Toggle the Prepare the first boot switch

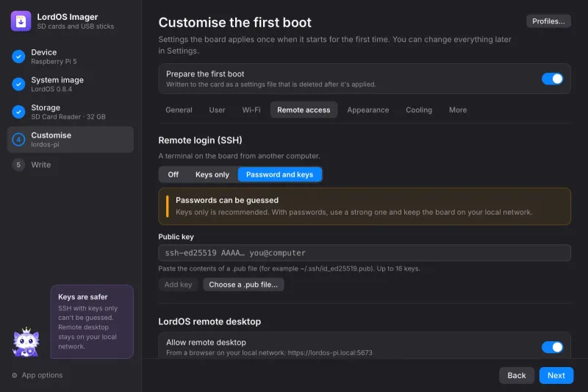tap(552, 79)
